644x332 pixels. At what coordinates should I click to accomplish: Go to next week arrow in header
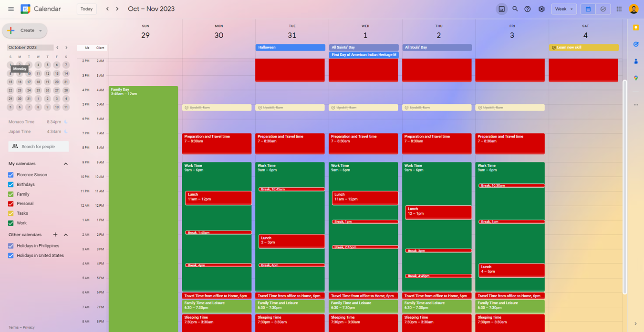117,9
